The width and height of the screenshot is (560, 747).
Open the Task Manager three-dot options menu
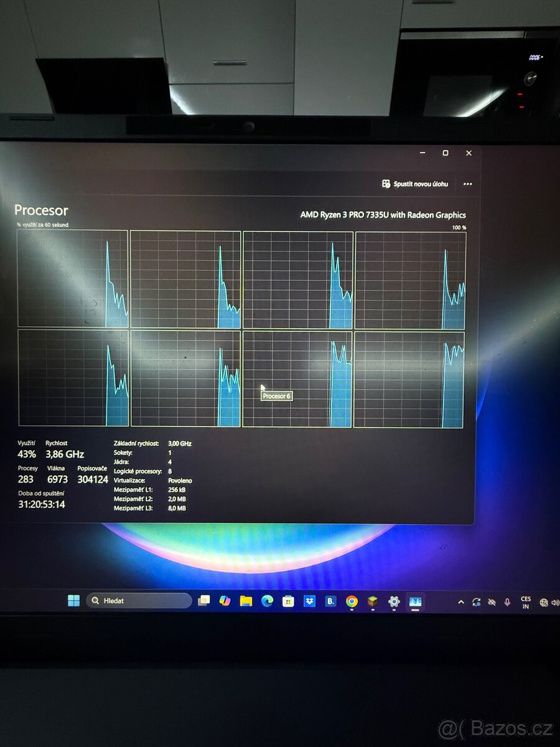pos(467,184)
